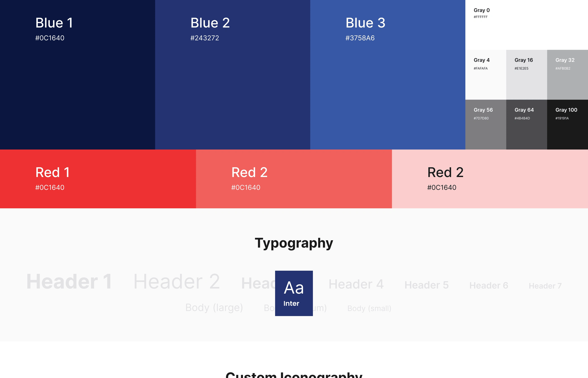Choose the light pink Red 2 swatch
588x378 pixels.
point(490,179)
